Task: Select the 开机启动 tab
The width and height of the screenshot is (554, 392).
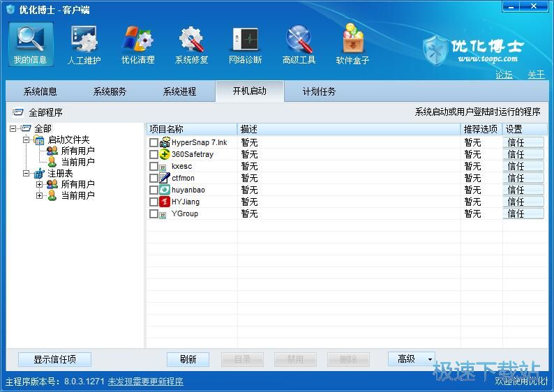Action: coord(250,91)
